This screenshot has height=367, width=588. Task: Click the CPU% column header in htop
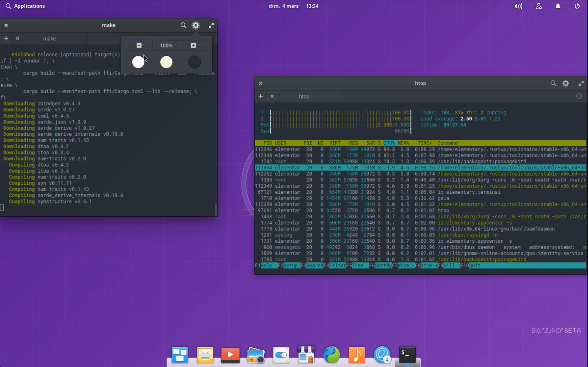tap(389, 143)
